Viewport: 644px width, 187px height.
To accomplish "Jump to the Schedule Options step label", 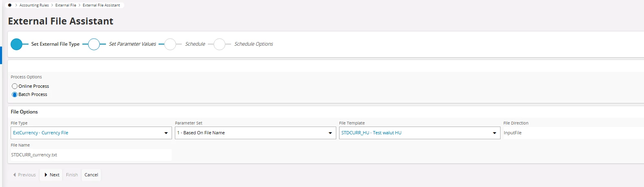I will pos(254,44).
